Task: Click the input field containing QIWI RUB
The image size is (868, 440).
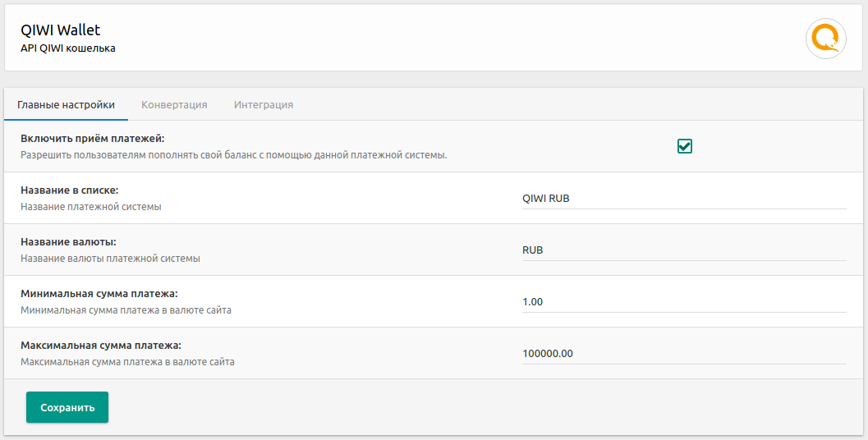Action: (x=683, y=198)
